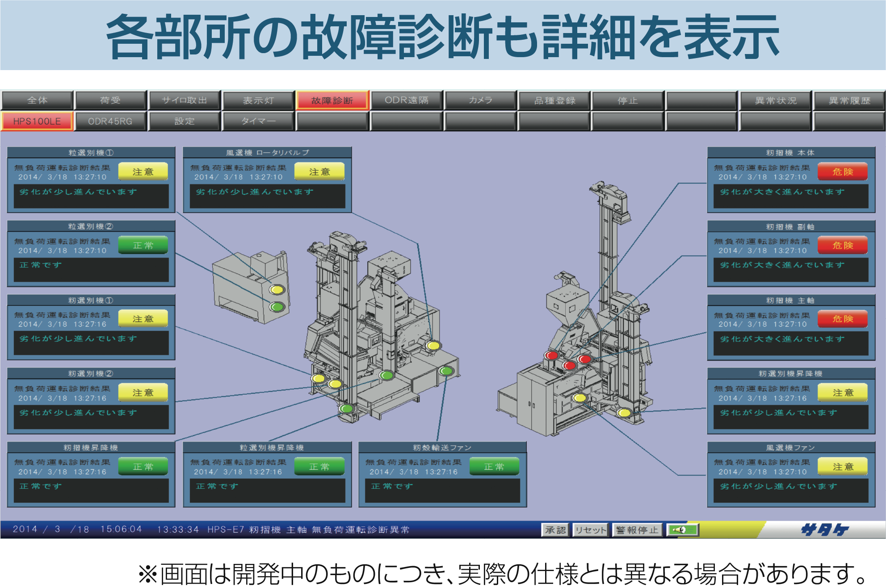This screenshot has width=886, height=588.
Task: Click the 粒選別機① panel title
Action: [91, 153]
